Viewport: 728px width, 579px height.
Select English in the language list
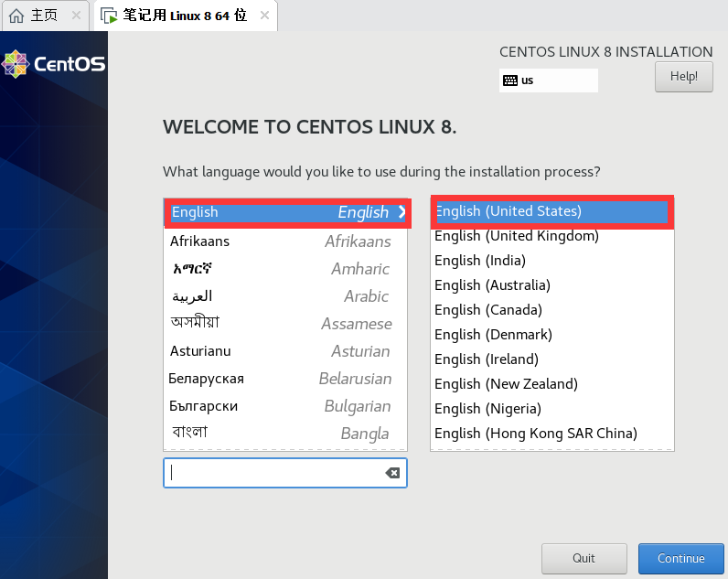click(x=285, y=212)
